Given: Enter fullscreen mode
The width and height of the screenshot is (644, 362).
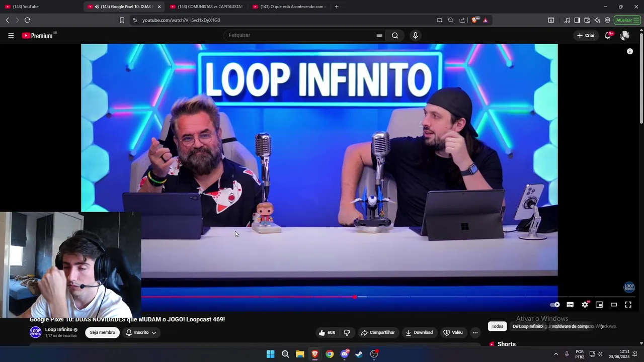Looking at the screenshot, I should click(628, 305).
